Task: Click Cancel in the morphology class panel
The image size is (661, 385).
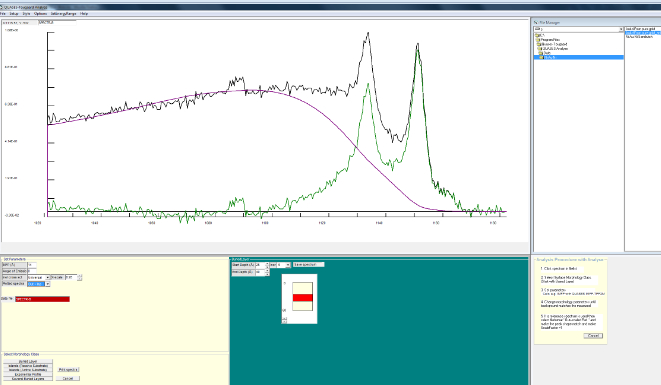Action: pos(68,378)
